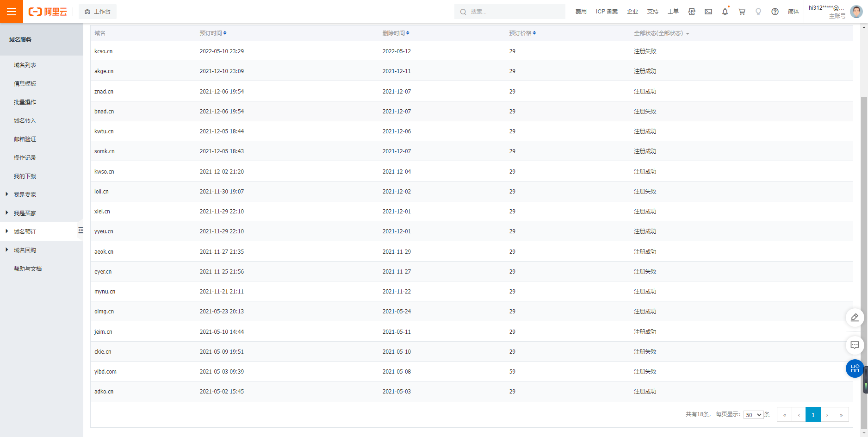Expand the 我是卖家 sidebar section

point(25,195)
